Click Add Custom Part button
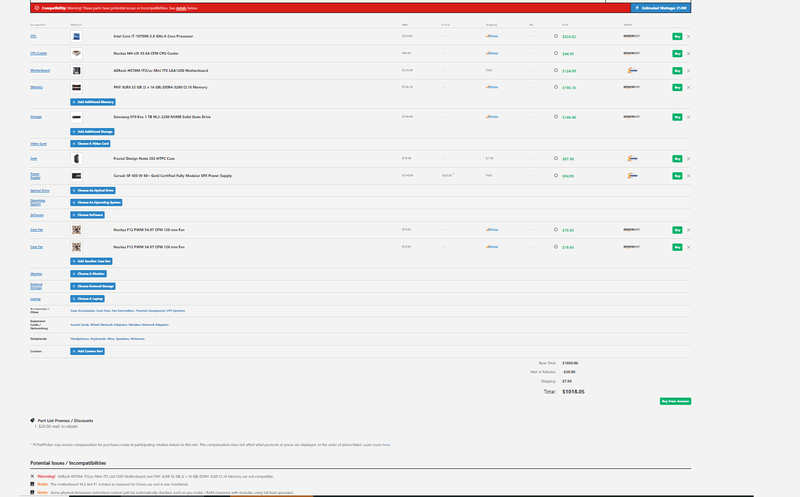Screen dimensions: 800x497 click(x=87, y=352)
